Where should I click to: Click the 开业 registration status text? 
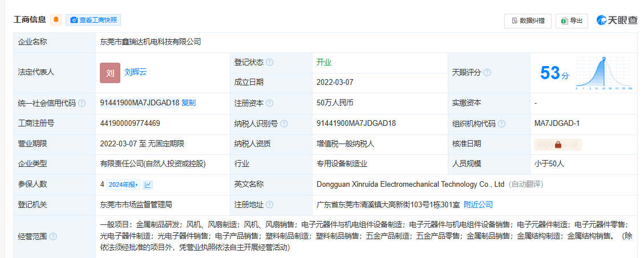click(323, 62)
